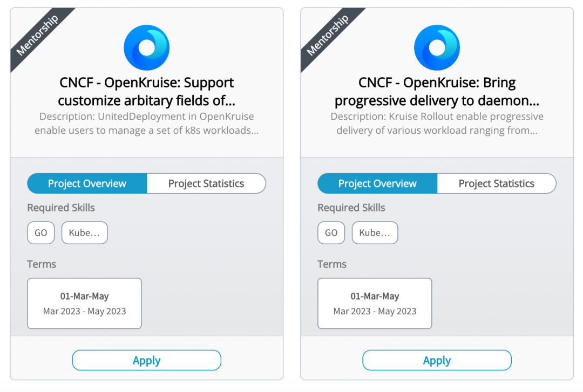Click the OpenKruise logo on left card
This screenshot has width=583, height=392.
coord(146,47)
